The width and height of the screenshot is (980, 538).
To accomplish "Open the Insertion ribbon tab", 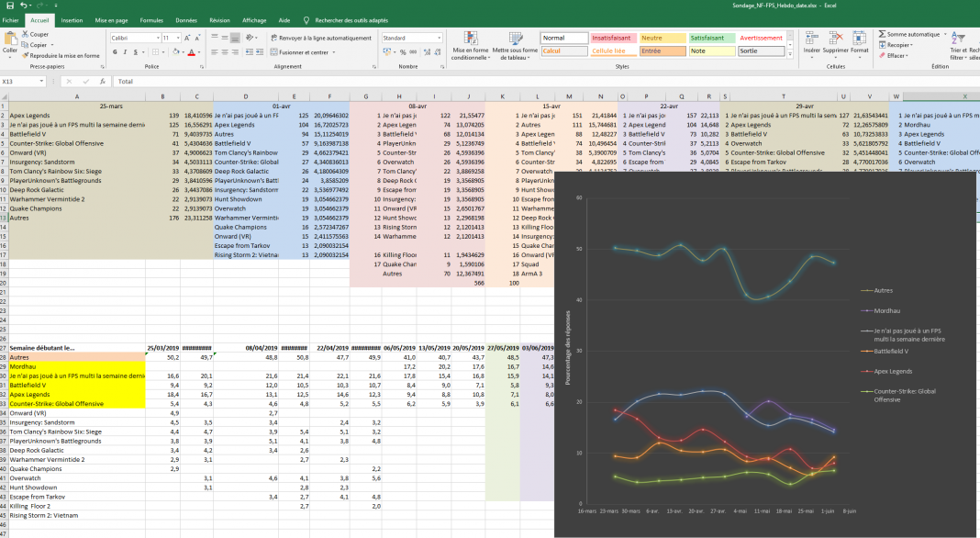I will 72,19.
